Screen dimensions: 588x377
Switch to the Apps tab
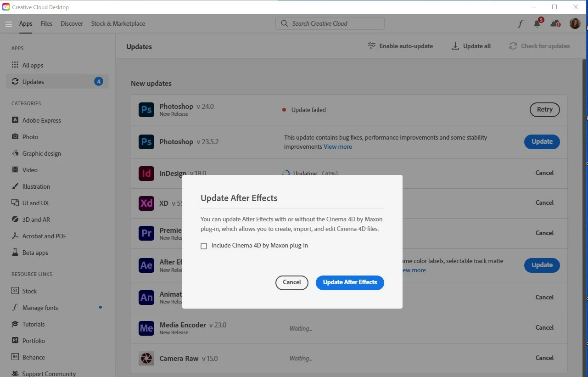tap(26, 23)
